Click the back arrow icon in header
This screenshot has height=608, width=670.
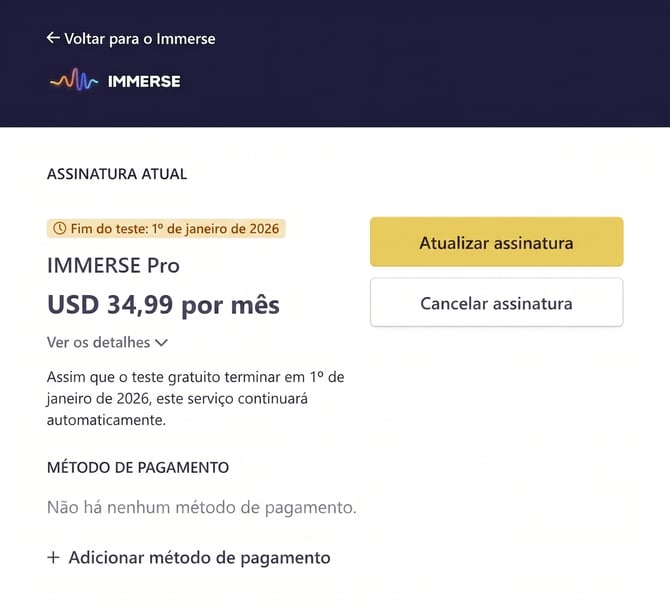[x=53, y=38]
